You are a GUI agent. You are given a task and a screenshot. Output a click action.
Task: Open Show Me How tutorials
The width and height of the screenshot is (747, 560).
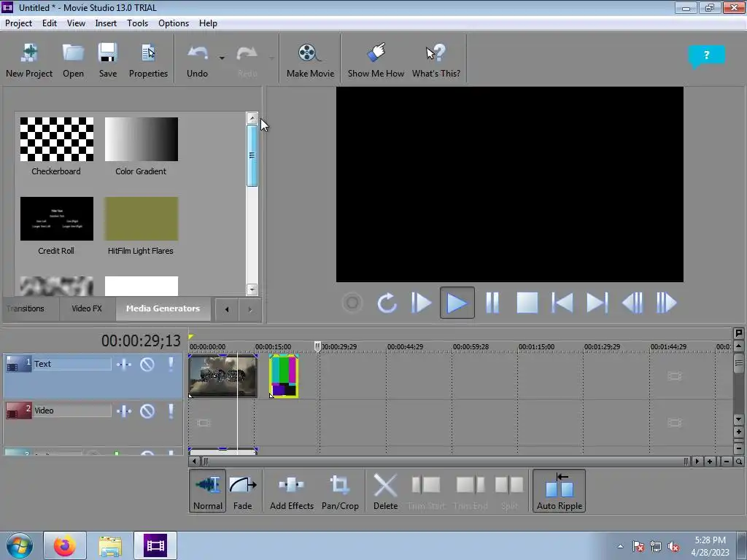coord(376,60)
